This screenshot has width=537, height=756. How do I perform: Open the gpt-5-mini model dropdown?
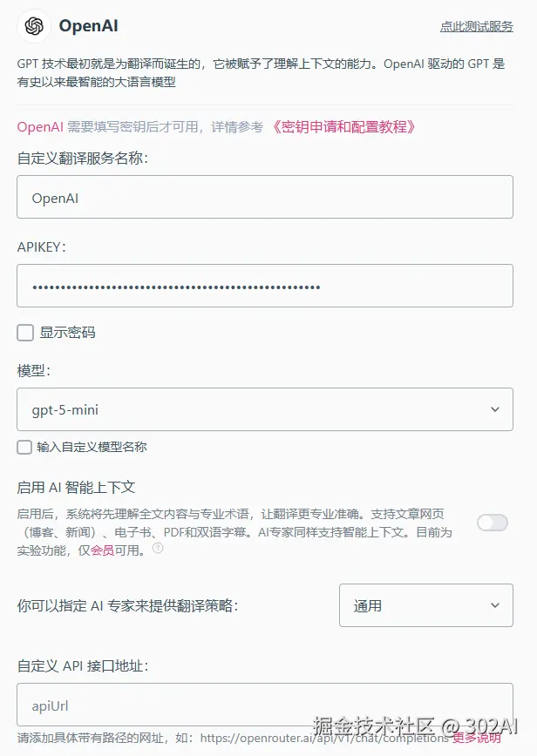(264, 409)
